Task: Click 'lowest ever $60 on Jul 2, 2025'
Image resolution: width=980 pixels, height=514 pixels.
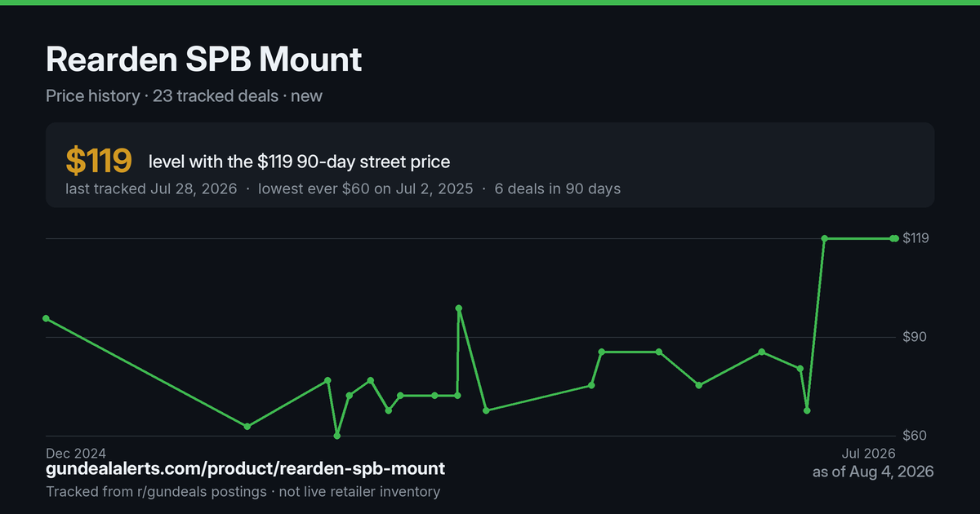Action: point(365,189)
